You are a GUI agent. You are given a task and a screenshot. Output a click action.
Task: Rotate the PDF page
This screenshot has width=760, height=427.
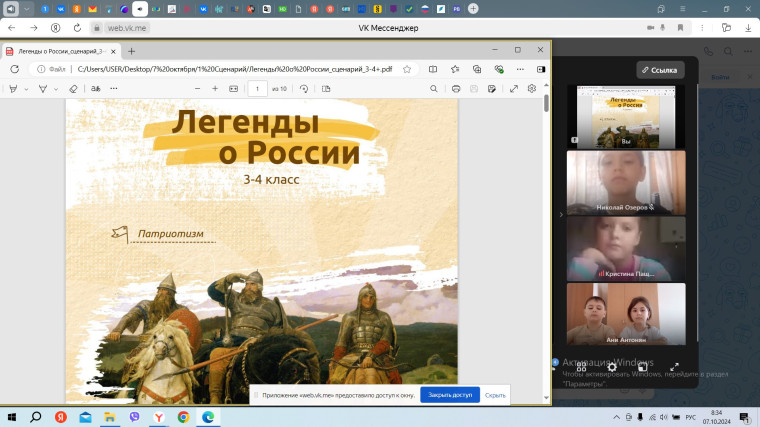tap(304, 89)
